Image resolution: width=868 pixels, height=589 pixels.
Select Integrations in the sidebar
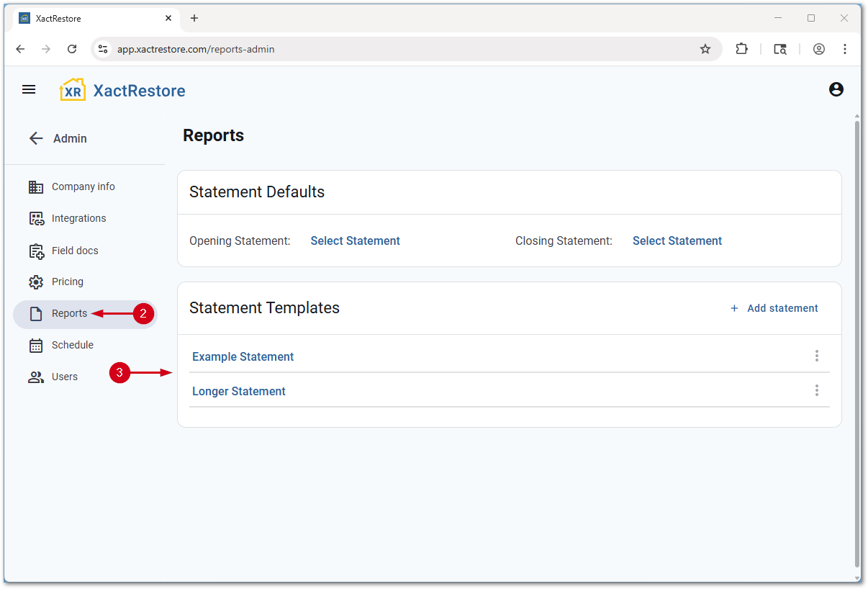78,218
